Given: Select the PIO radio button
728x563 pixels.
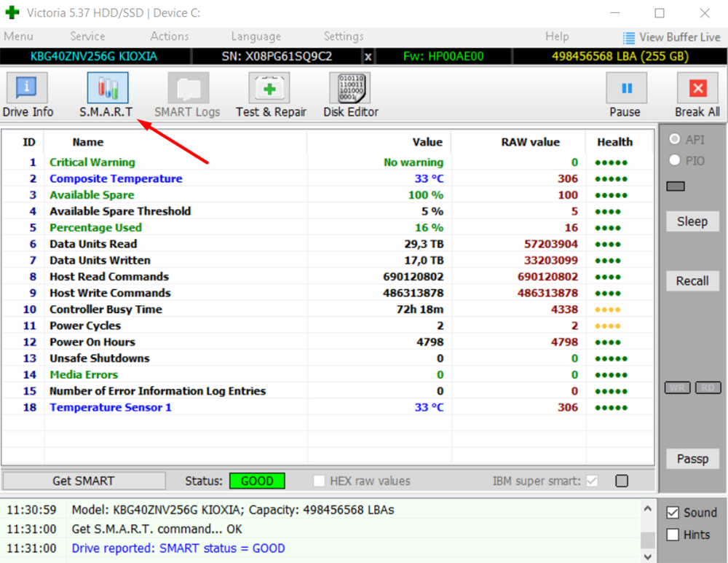Looking at the screenshot, I should click(x=675, y=160).
